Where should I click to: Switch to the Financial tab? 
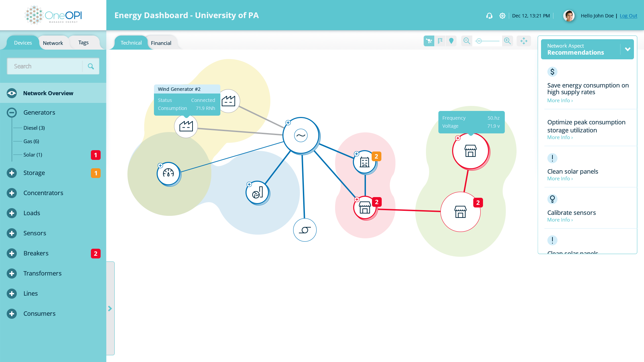(x=161, y=43)
